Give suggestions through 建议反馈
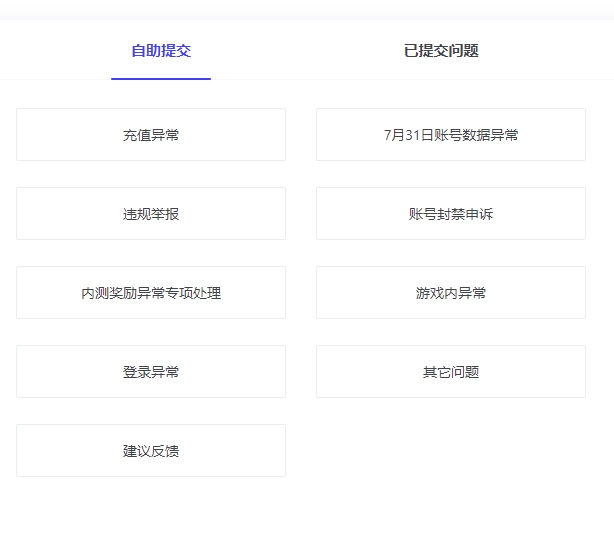614x534 pixels. pyautogui.click(x=151, y=451)
